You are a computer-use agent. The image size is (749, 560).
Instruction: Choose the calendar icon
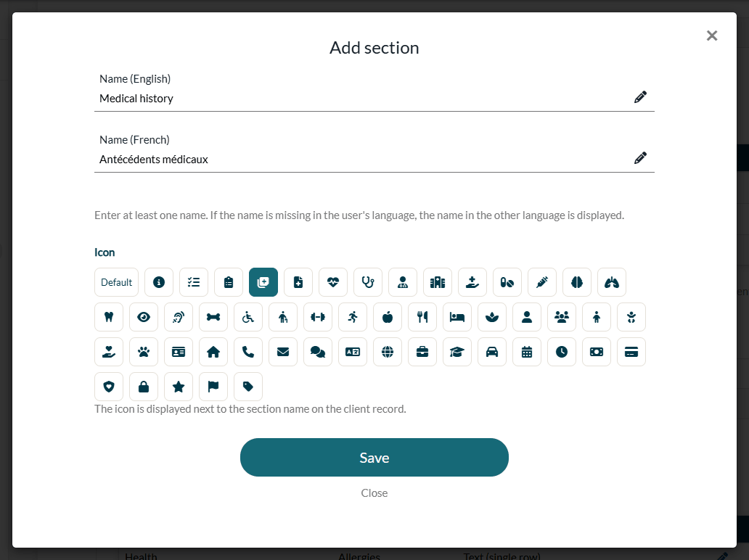(x=527, y=352)
